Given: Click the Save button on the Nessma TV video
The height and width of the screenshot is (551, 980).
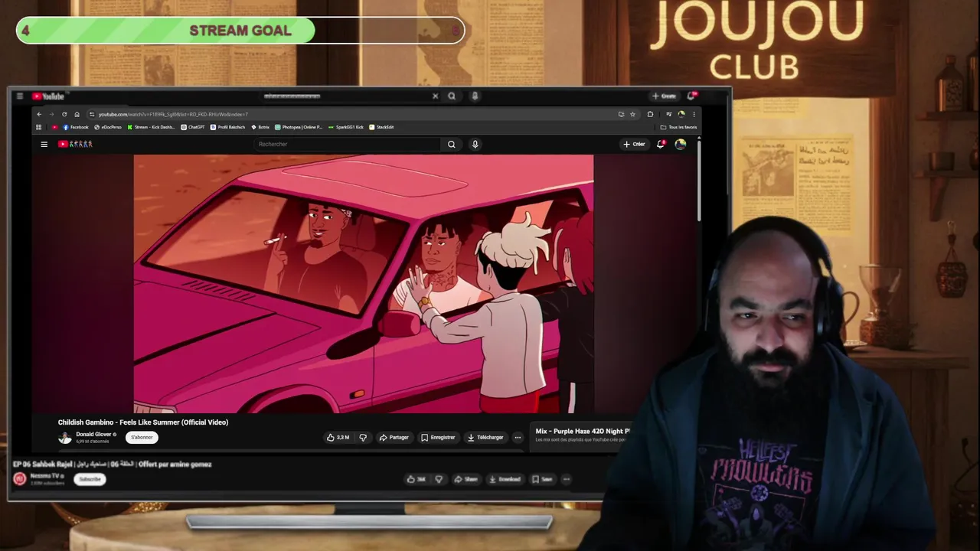Looking at the screenshot, I should click(542, 480).
